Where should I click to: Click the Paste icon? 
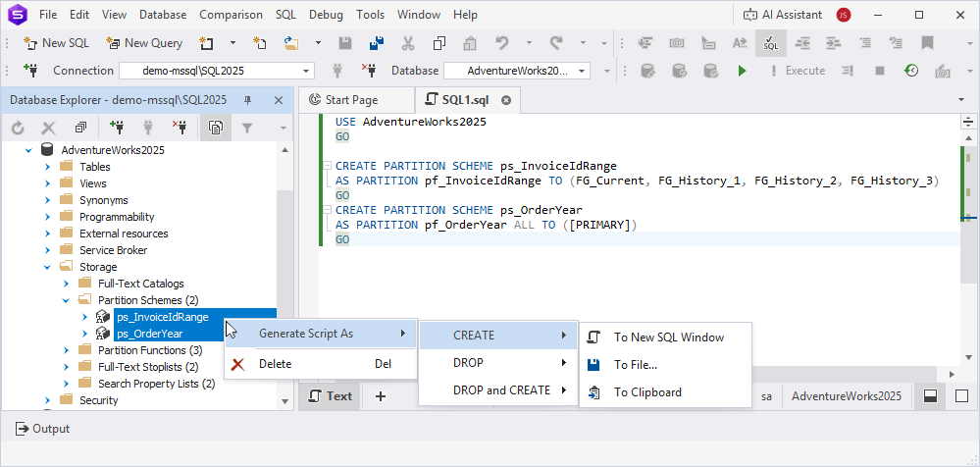pyautogui.click(x=470, y=43)
